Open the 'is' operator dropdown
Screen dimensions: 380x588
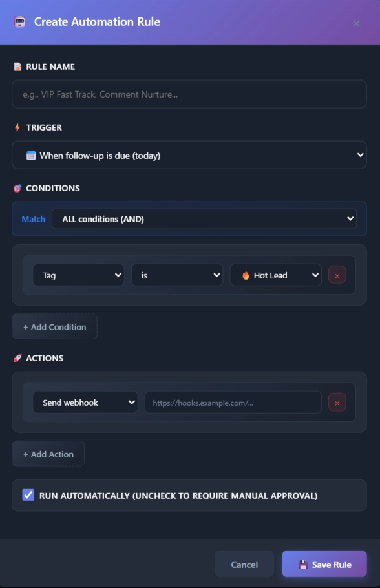177,275
